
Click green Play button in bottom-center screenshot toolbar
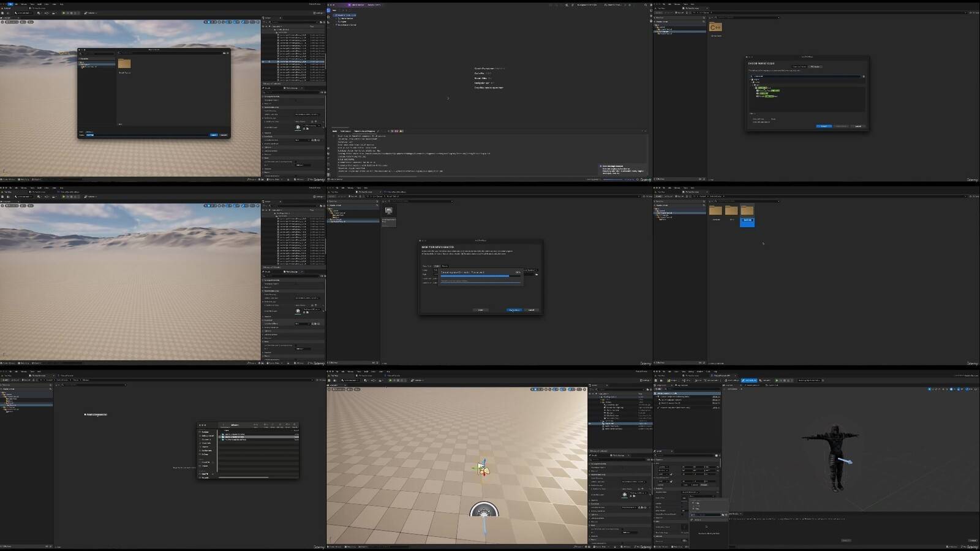click(390, 380)
